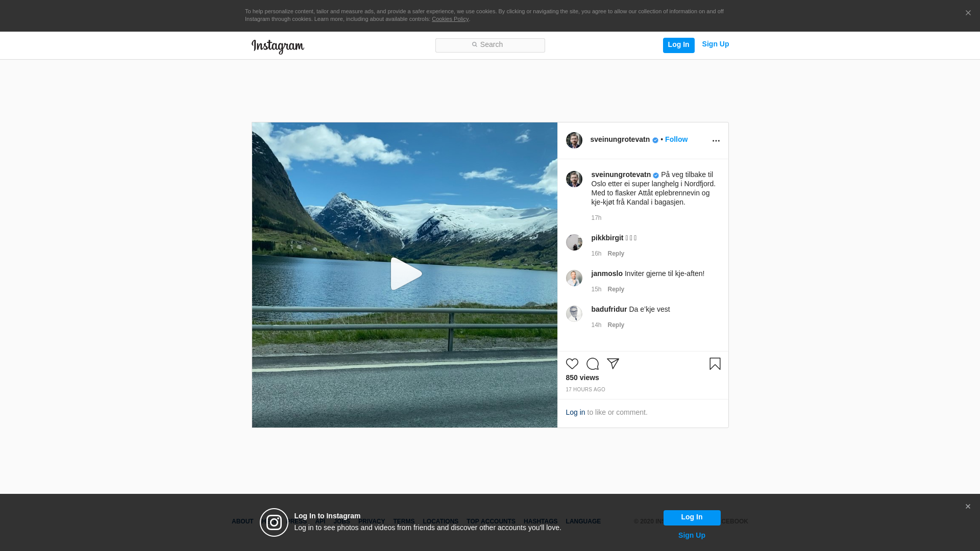This screenshot has width=980, height=551.
Task: Open pikkbirgit's profile from comment
Action: [607, 238]
